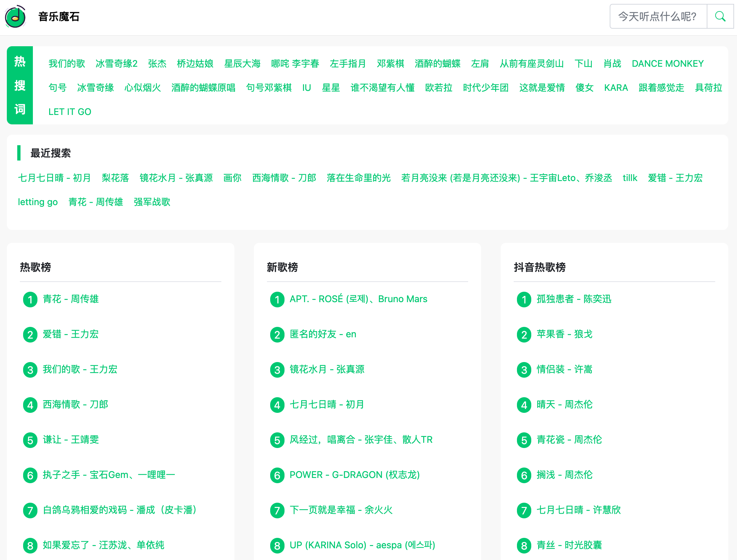Click rank 7 badge in 热歌榜
This screenshot has width=737, height=560.
[30, 510]
